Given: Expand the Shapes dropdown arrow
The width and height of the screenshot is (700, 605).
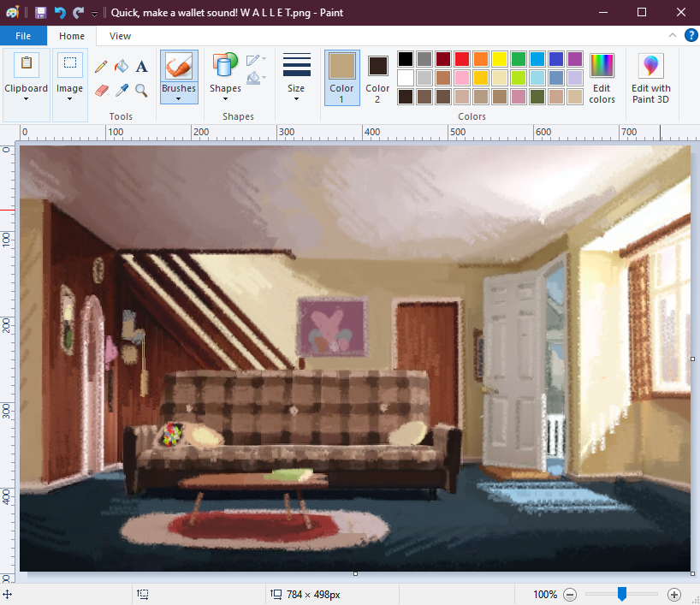Looking at the screenshot, I should coord(225,99).
